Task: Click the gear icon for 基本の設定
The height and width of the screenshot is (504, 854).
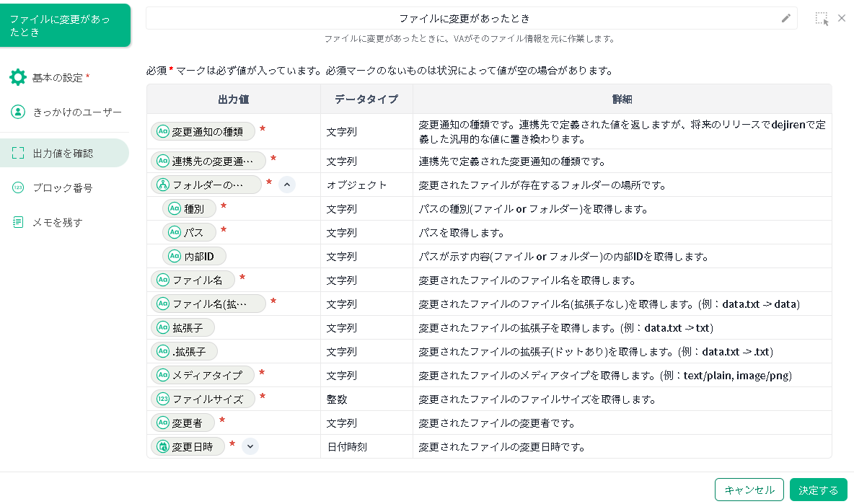Action: (x=18, y=77)
